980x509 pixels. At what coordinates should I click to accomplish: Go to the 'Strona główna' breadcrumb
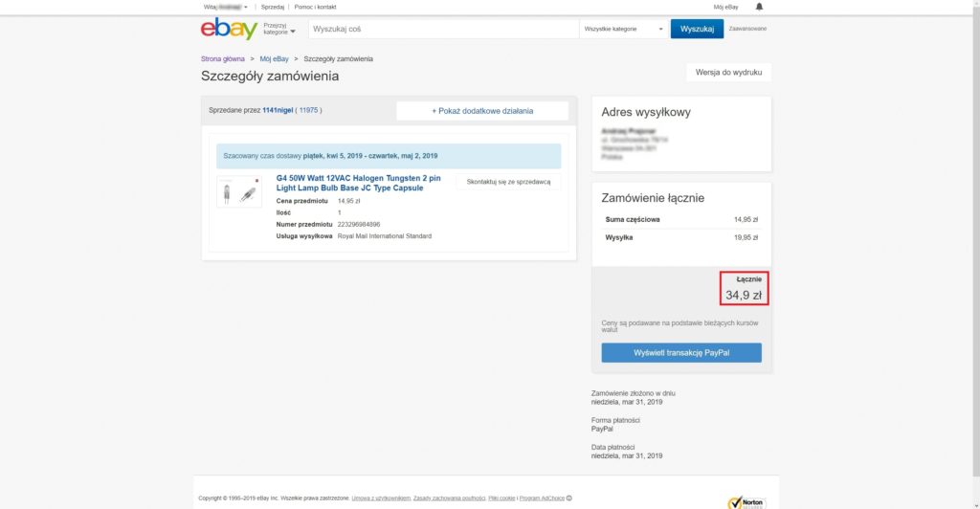223,59
